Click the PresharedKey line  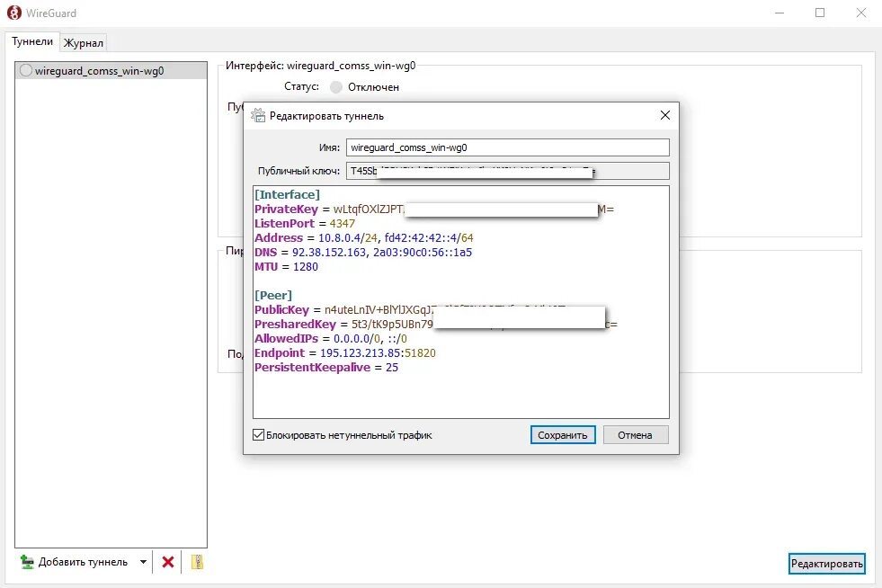(x=435, y=324)
